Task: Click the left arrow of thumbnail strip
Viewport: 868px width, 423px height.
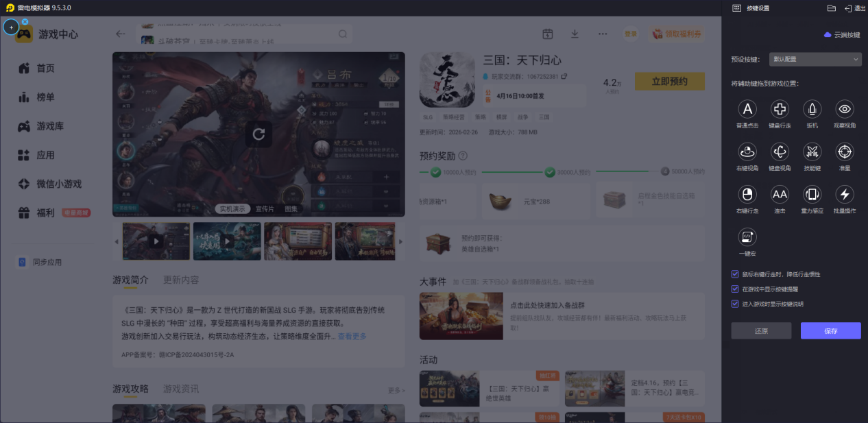Action: click(x=116, y=241)
